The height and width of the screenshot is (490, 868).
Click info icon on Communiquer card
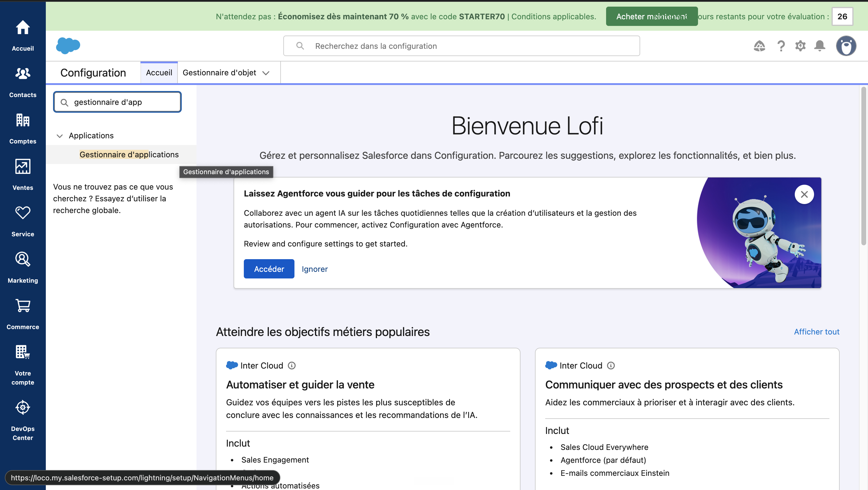coord(611,365)
